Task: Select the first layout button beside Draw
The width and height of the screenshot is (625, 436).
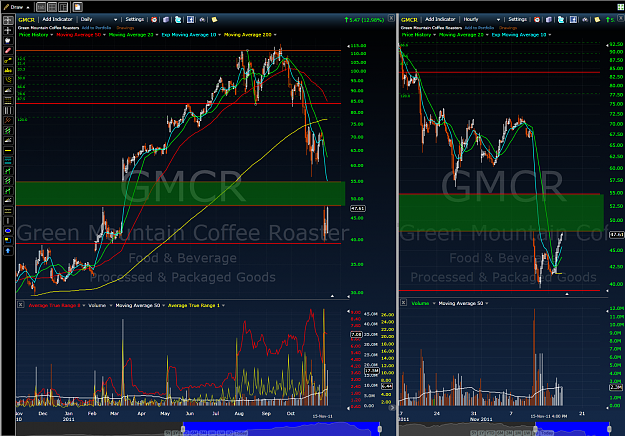Action: tap(41, 7)
